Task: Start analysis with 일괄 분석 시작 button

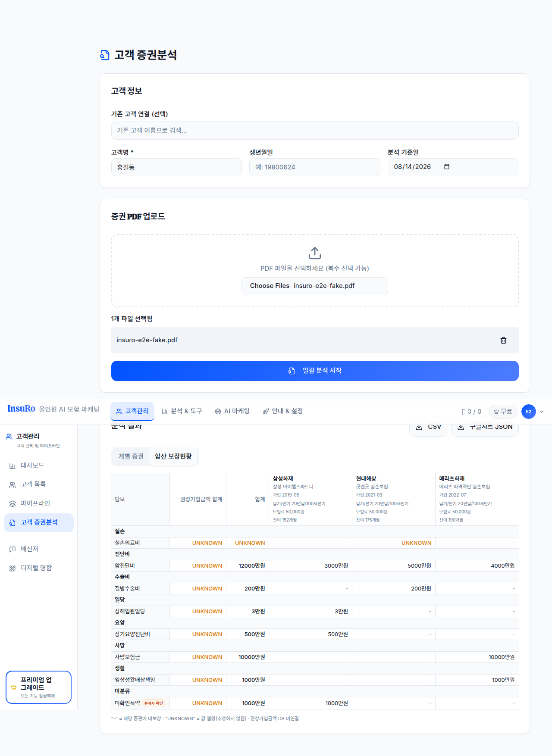Action: tap(315, 371)
